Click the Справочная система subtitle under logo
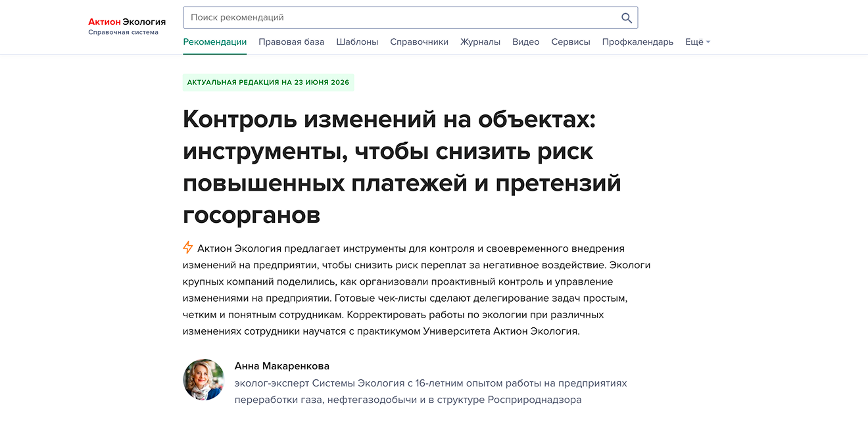 (123, 32)
